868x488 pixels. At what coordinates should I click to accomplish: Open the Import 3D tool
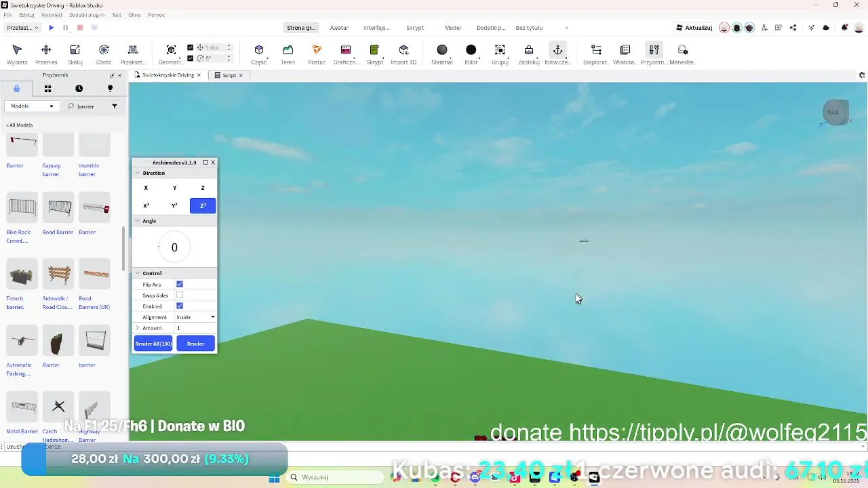click(x=403, y=54)
